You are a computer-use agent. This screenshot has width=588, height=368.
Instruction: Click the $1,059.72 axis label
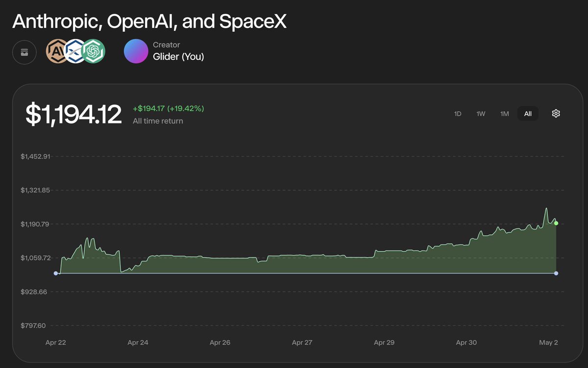(x=35, y=258)
